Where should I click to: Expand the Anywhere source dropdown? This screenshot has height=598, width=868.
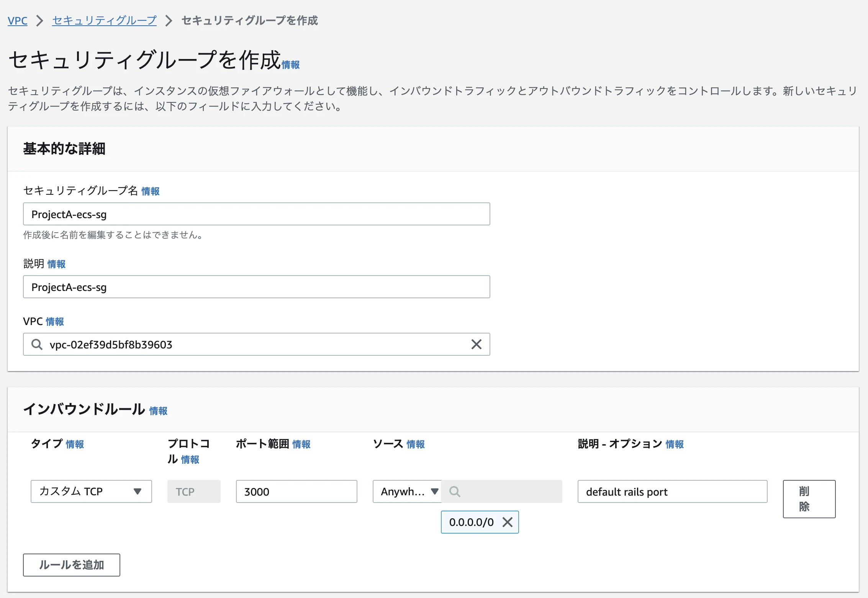tap(407, 491)
